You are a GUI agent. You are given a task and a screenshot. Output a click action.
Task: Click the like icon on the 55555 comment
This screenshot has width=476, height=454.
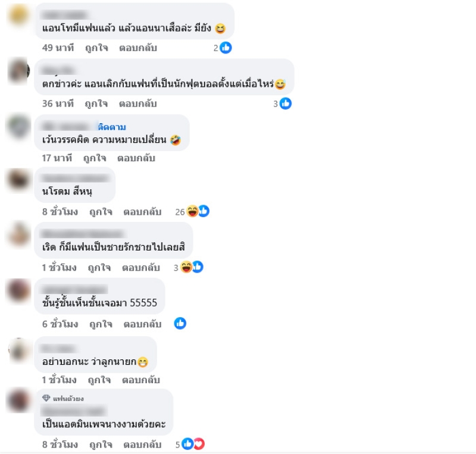[x=180, y=324]
